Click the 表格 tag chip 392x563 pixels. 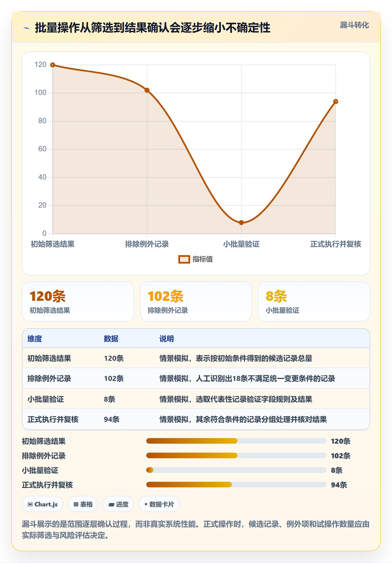tap(83, 504)
